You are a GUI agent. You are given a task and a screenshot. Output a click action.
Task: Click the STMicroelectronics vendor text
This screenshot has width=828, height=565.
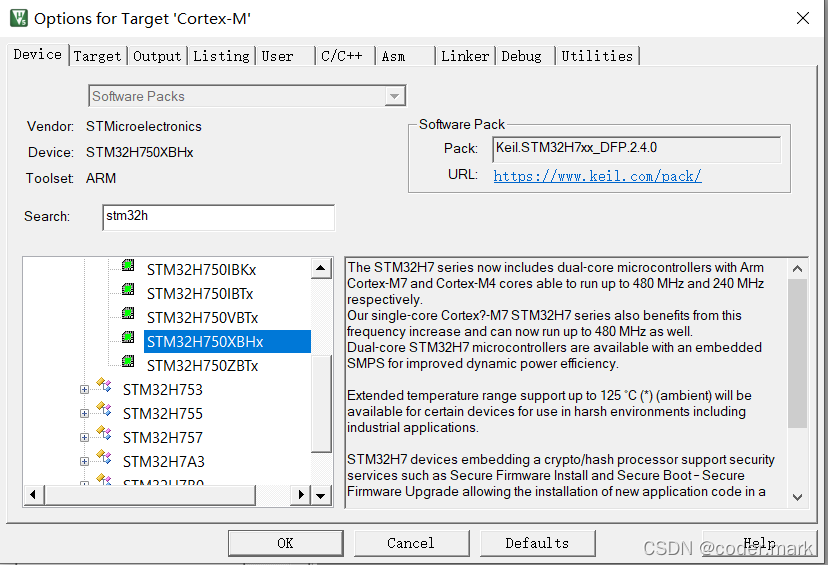(144, 126)
